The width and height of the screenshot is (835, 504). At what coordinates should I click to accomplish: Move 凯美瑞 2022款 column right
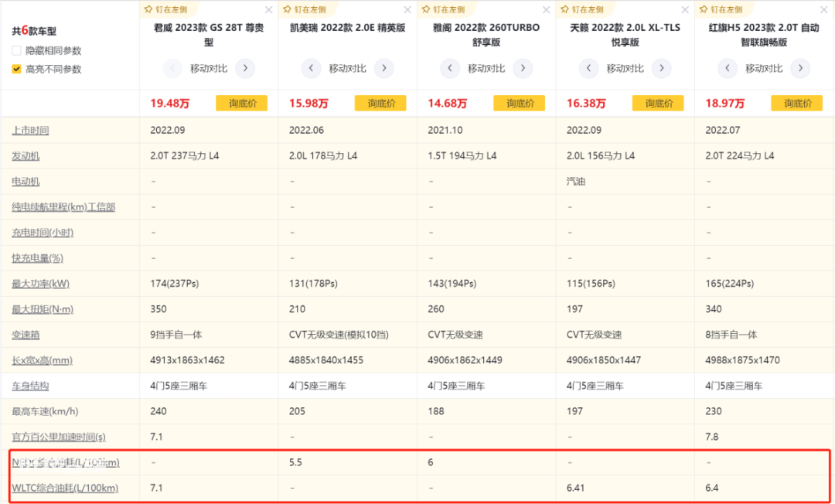click(384, 68)
